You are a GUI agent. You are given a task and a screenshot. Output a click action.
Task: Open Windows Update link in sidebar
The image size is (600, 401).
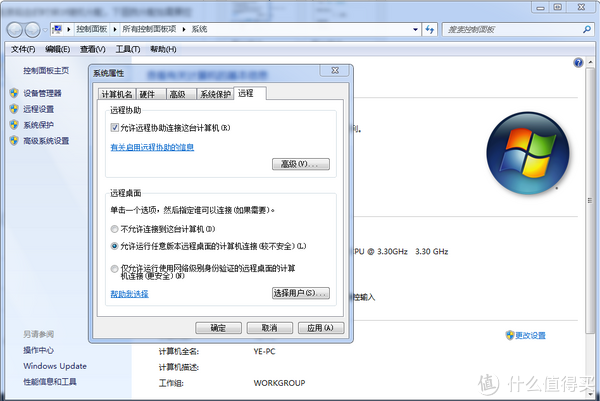click(x=55, y=366)
